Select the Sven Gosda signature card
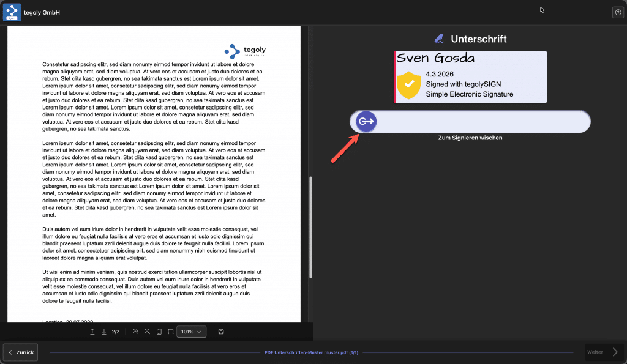This screenshot has width=627, height=364. pyautogui.click(x=470, y=77)
